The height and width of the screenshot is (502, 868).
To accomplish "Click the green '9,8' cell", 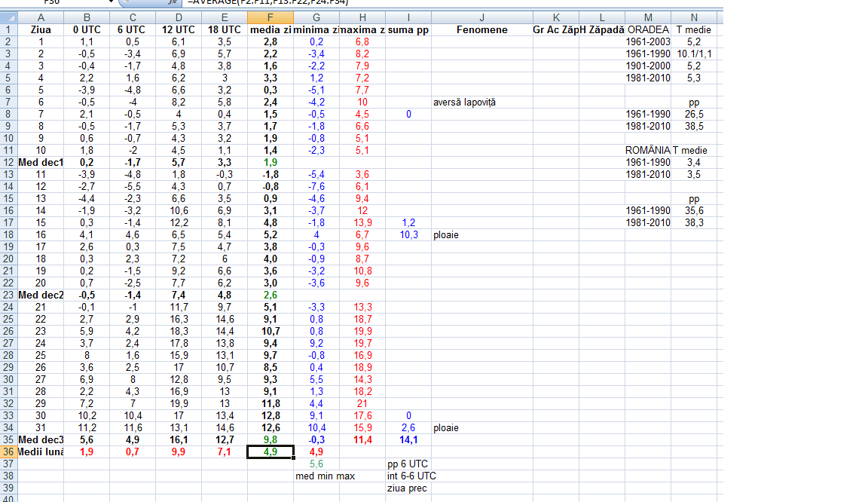I will click(x=270, y=439).
